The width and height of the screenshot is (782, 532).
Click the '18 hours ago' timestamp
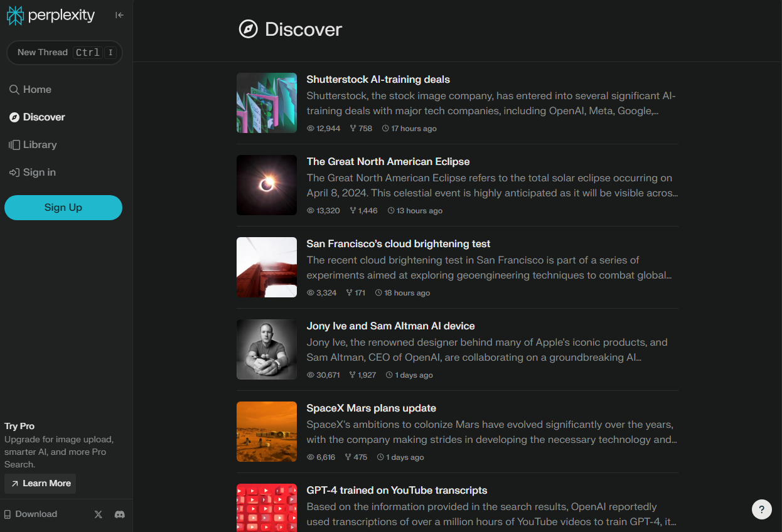click(402, 293)
